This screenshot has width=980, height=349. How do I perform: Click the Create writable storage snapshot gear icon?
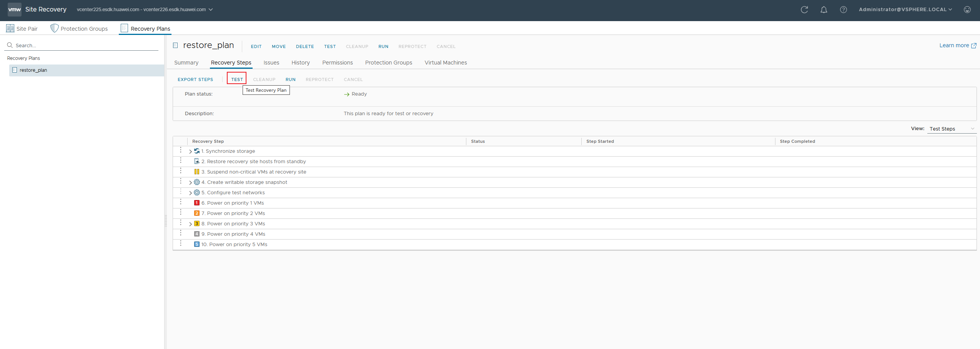(x=197, y=182)
